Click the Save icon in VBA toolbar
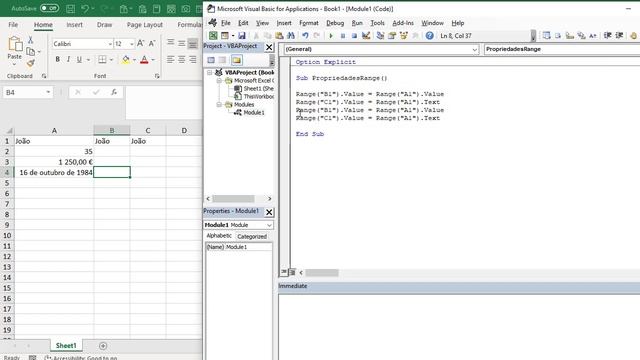Screen dimensions: 640x360 coord(242,36)
